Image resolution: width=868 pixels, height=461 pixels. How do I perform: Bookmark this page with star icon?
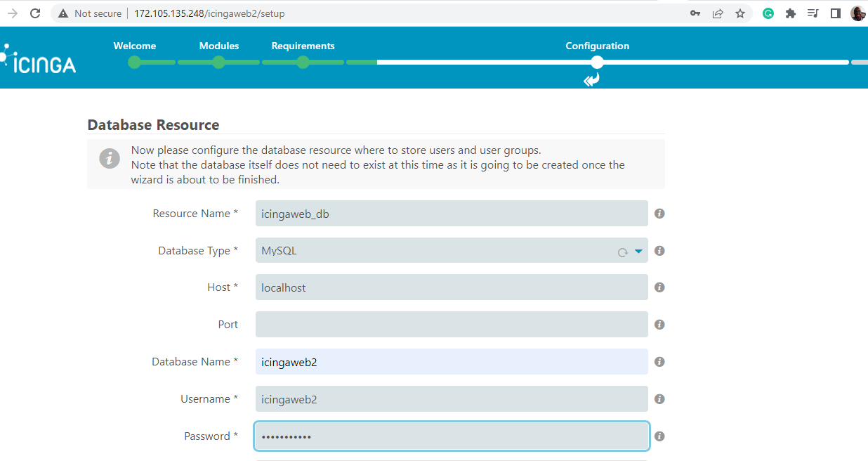pyautogui.click(x=740, y=13)
